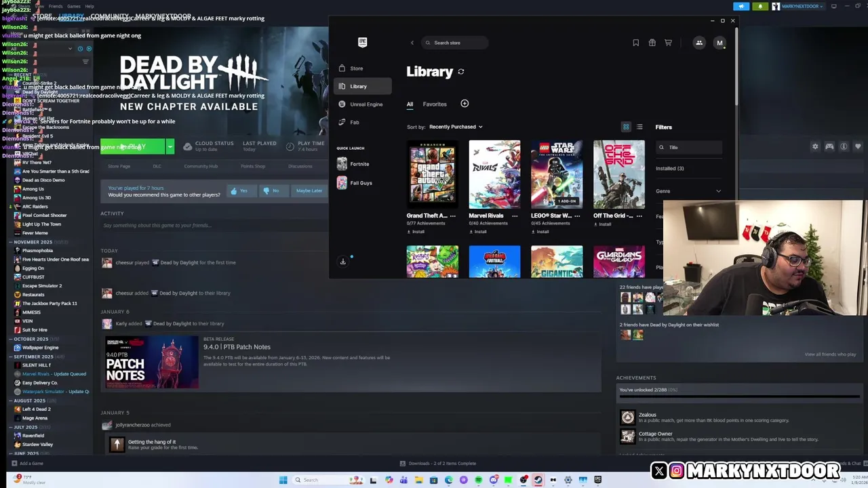Go back in the Epic launcher
Viewport: 868px width, 488px height.
point(412,43)
